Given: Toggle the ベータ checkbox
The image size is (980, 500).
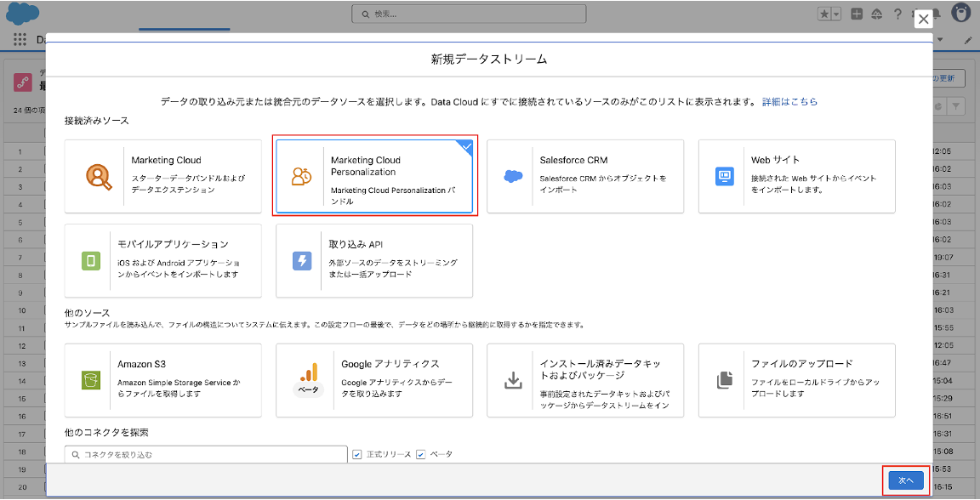Looking at the screenshot, I should (x=420, y=454).
